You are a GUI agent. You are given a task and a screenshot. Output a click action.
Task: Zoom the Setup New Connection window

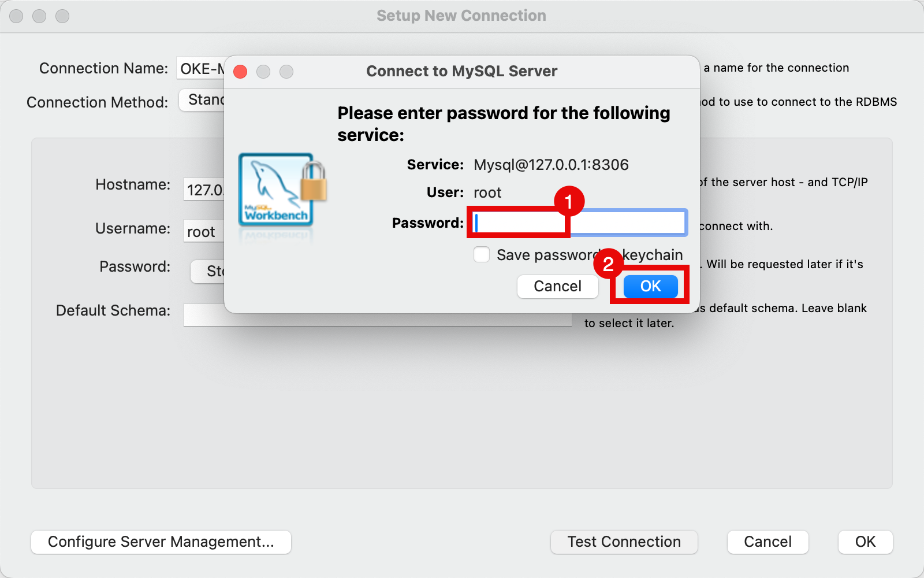pyautogui.click(x=62, y=16)
